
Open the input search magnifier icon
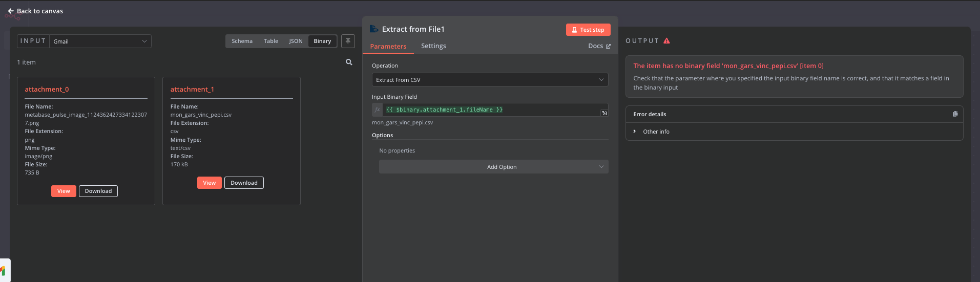pos(349,62)
